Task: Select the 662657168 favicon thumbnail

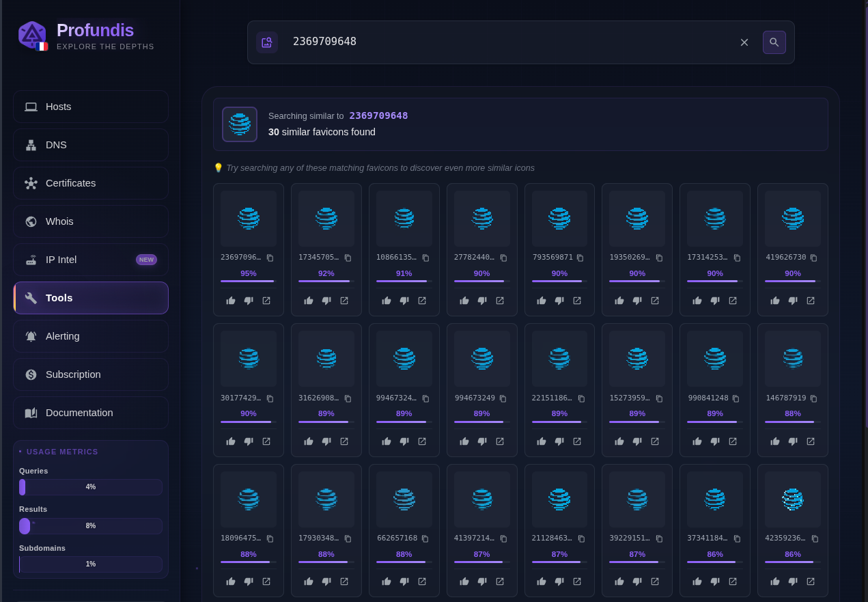Action: click(x=404, y=500)
